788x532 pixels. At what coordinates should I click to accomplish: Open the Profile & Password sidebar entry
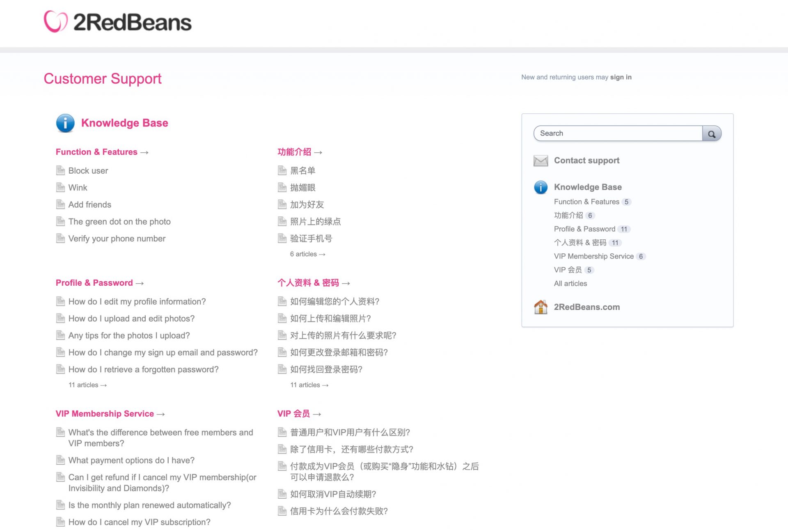click(584, 229)
